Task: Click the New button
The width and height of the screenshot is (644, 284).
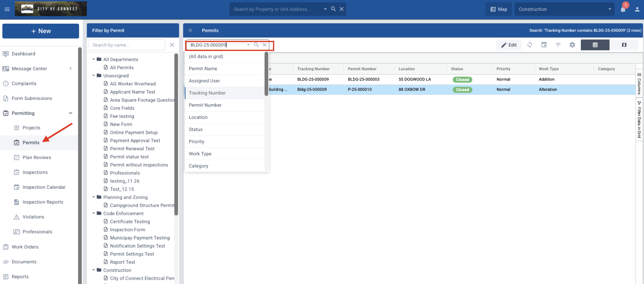Action: coord(41,31)
